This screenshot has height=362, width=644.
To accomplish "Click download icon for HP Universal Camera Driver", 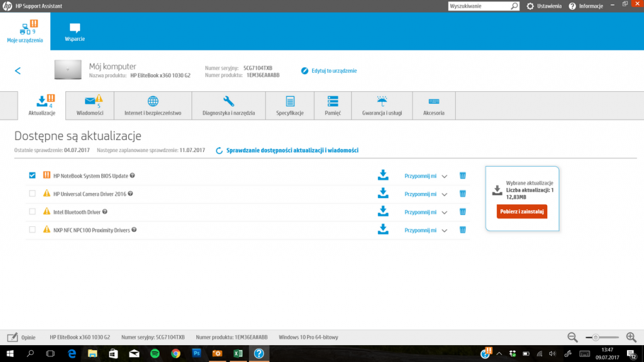I will 382,194.
